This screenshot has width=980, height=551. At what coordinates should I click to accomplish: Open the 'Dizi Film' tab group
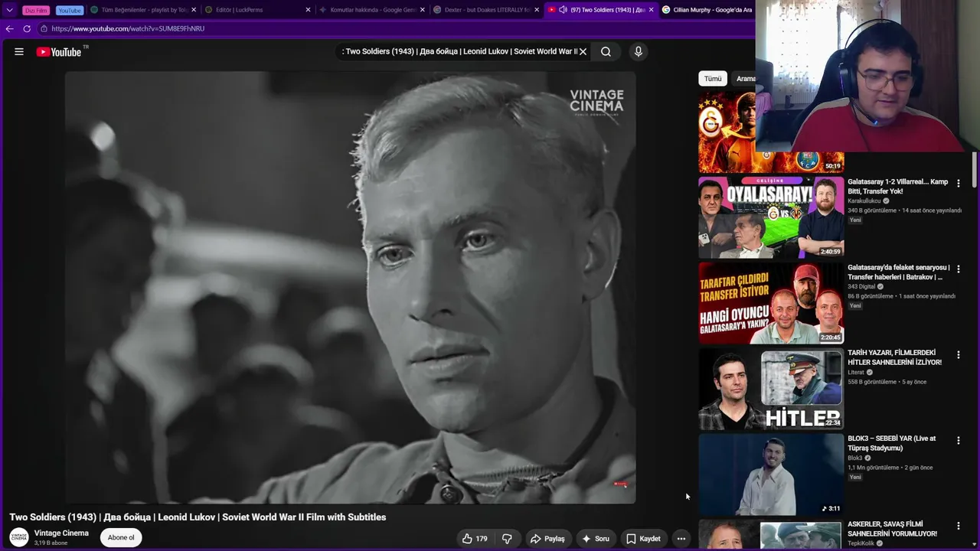(x=36, y=10)
